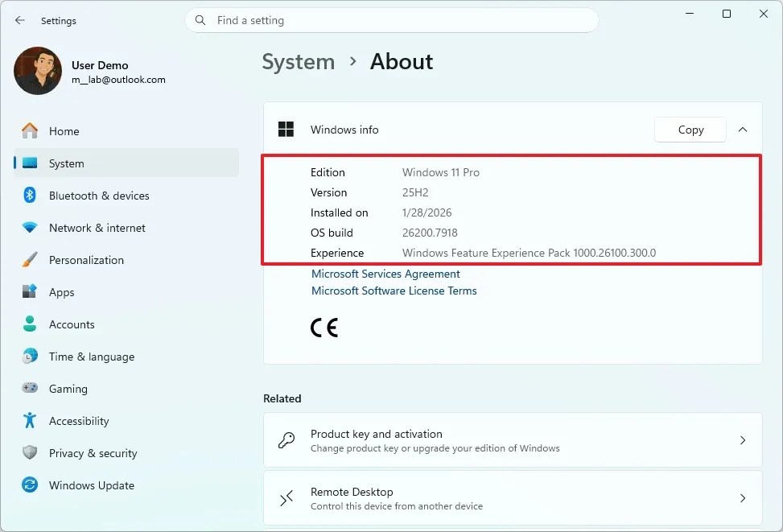Screen dimensions: 783x532
Task: Open Remote Desktop settings
Action: [x=513, y=498]
